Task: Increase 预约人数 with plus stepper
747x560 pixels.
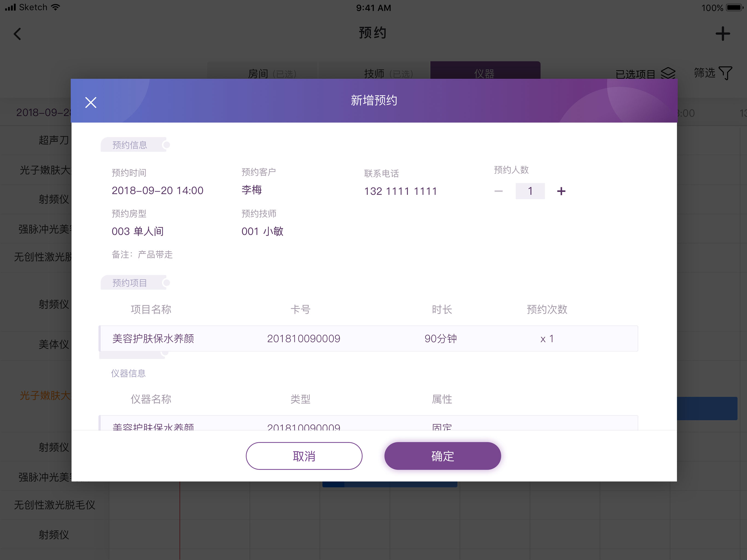Action: pos(561,191)
